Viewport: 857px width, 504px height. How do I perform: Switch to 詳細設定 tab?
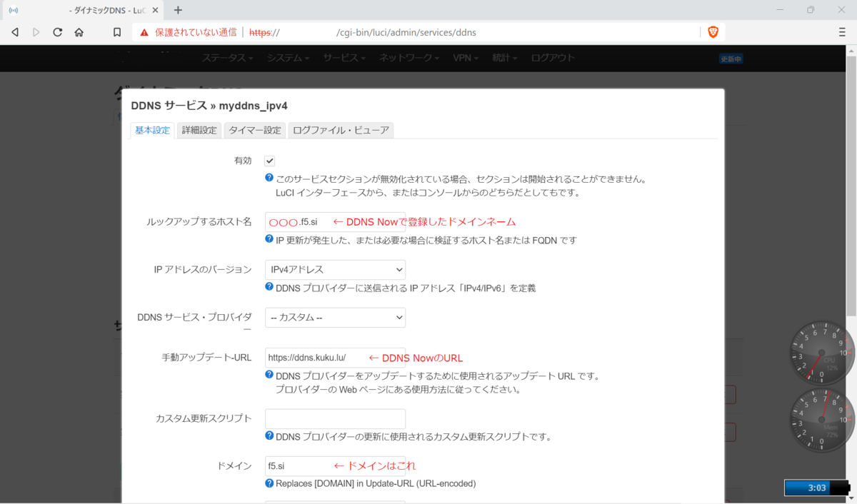pos(199,130)
